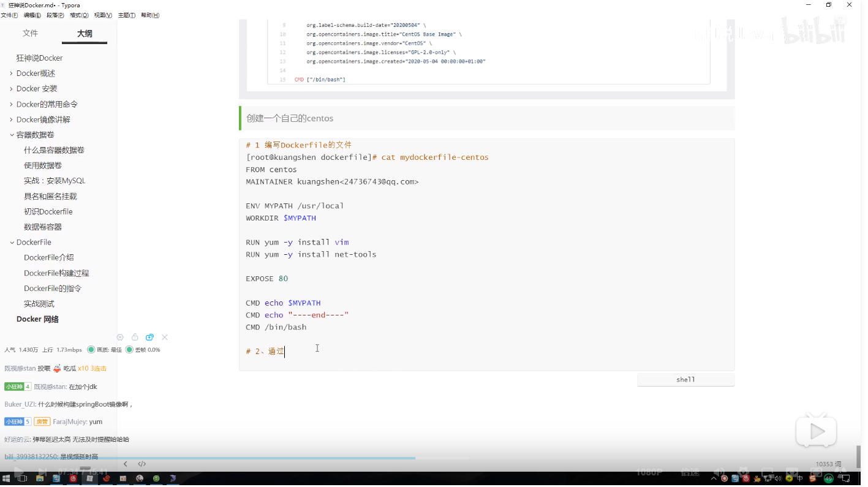
Task: Click the 小狂神 4 fan badge
Action: coord(18,387)
